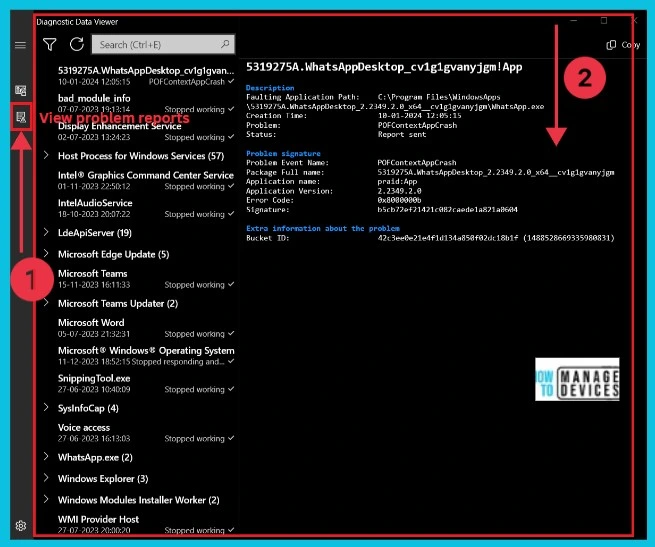Image resolution: width=655 pixels, height=547 pixels.
Task: Open the Settings gear icon
Action: click(x=20, y=526)
